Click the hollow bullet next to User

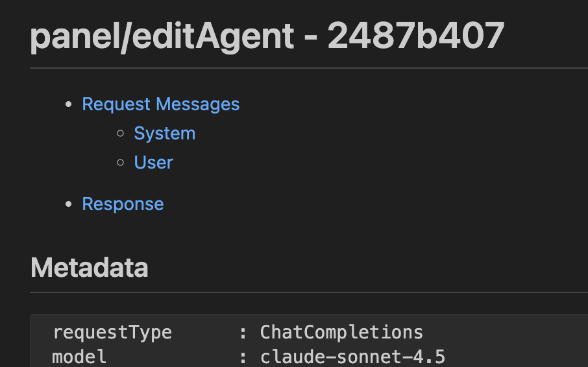tap(120, 162)
